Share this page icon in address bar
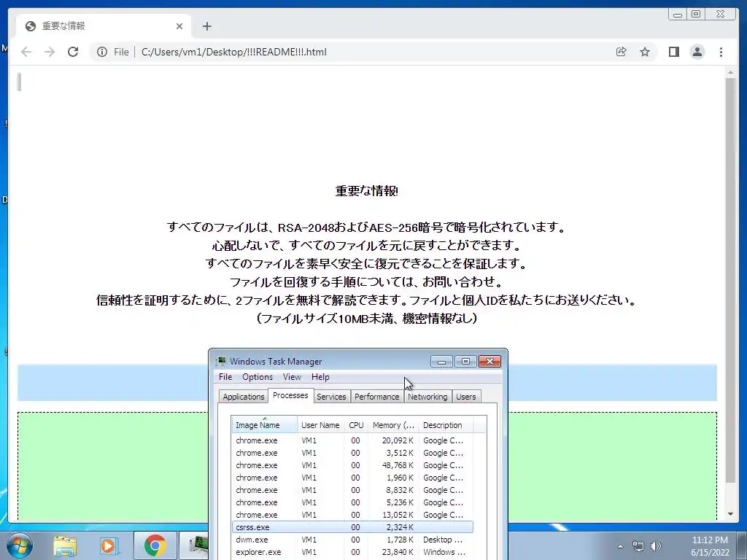This screenshot has width=747, height=560. 622,52
